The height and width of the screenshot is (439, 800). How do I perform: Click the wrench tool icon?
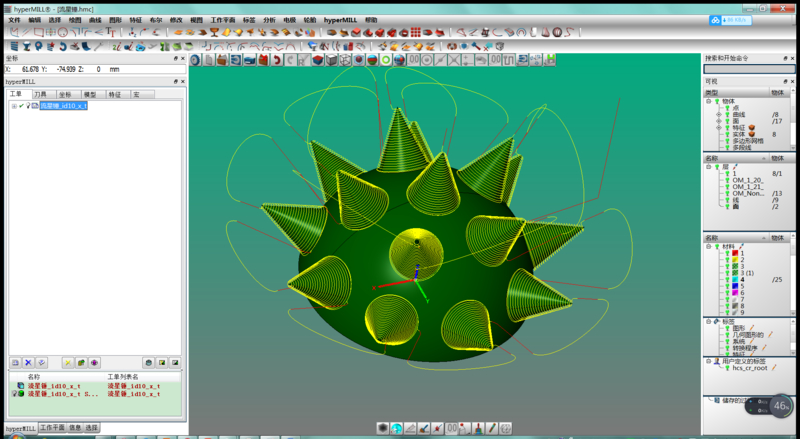point(98,46)
